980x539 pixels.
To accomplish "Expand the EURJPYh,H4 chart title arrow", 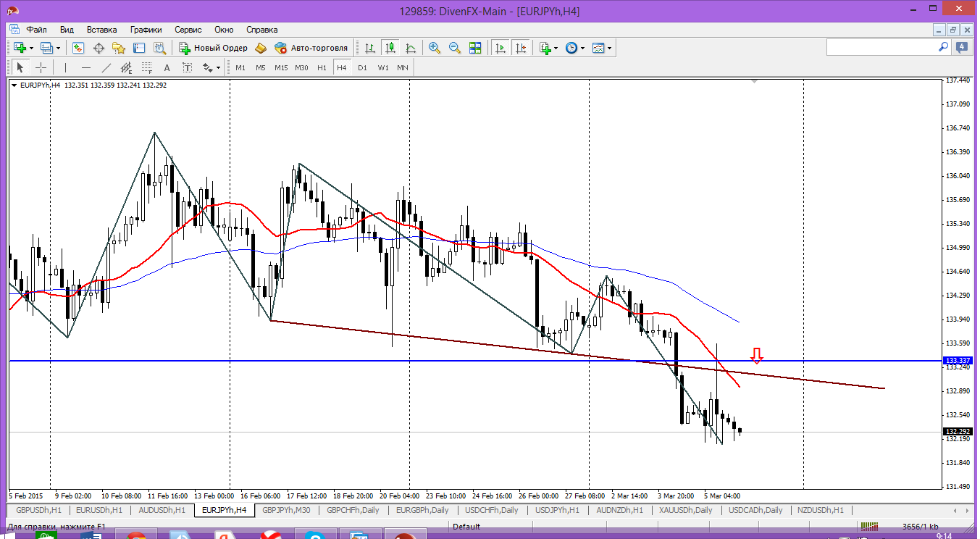I will coord(14,85).
